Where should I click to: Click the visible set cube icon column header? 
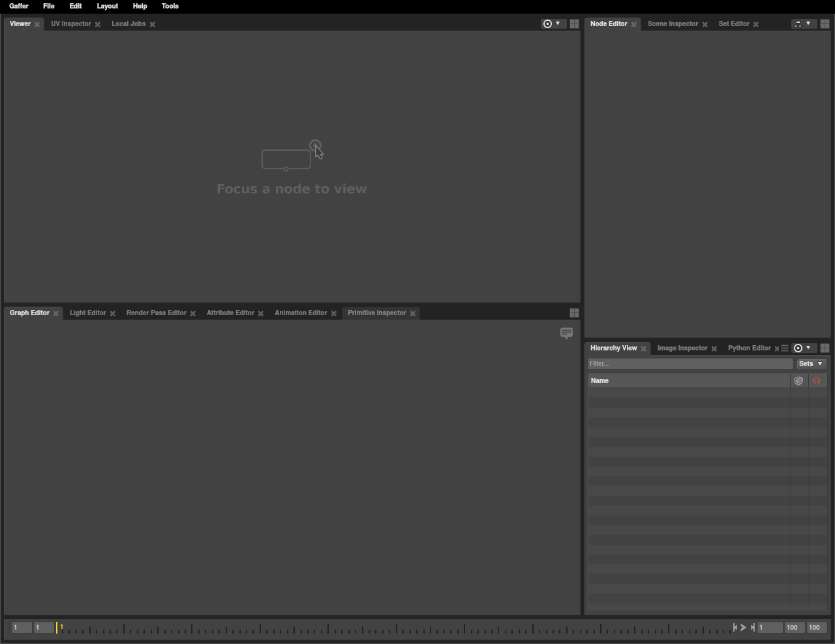click(798, 381)
